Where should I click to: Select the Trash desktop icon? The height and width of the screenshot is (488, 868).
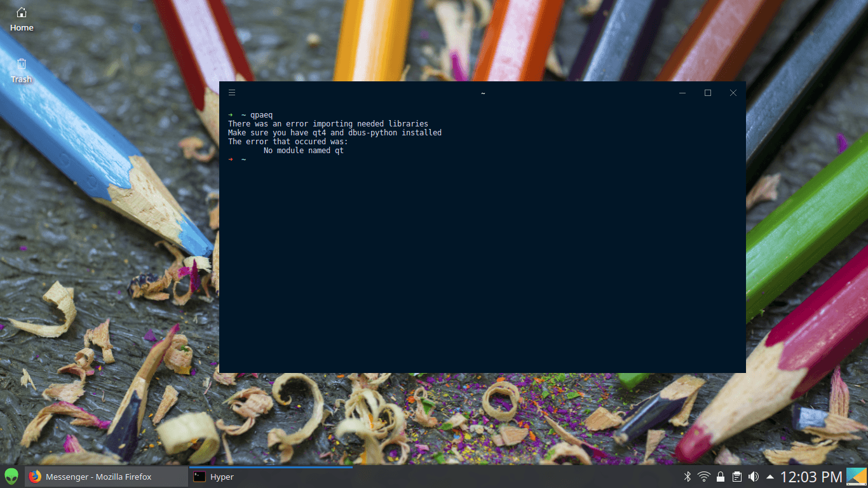tap(21, 70)
